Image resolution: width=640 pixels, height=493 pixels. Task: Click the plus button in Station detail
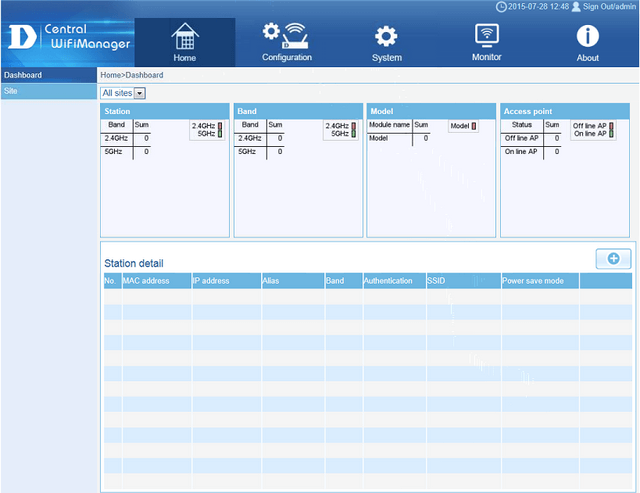tap(613, 259)
